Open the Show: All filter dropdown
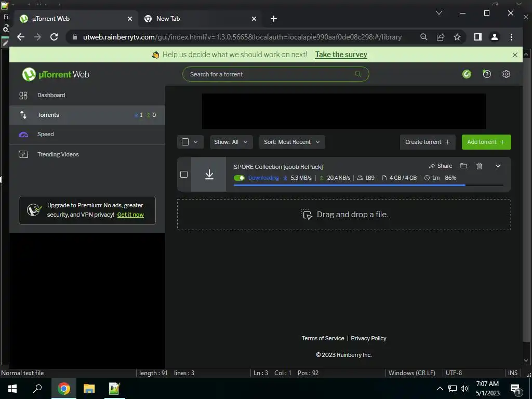532x399 pixels. pyautogui.click(x=231, y=142)
